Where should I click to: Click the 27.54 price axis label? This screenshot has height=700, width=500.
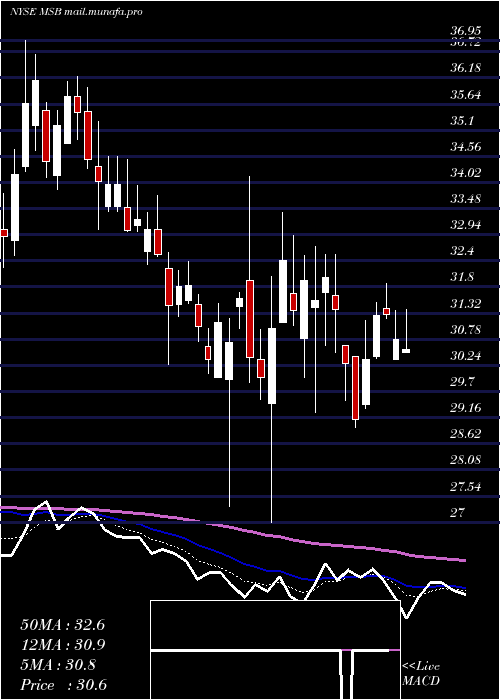[466, 486]
